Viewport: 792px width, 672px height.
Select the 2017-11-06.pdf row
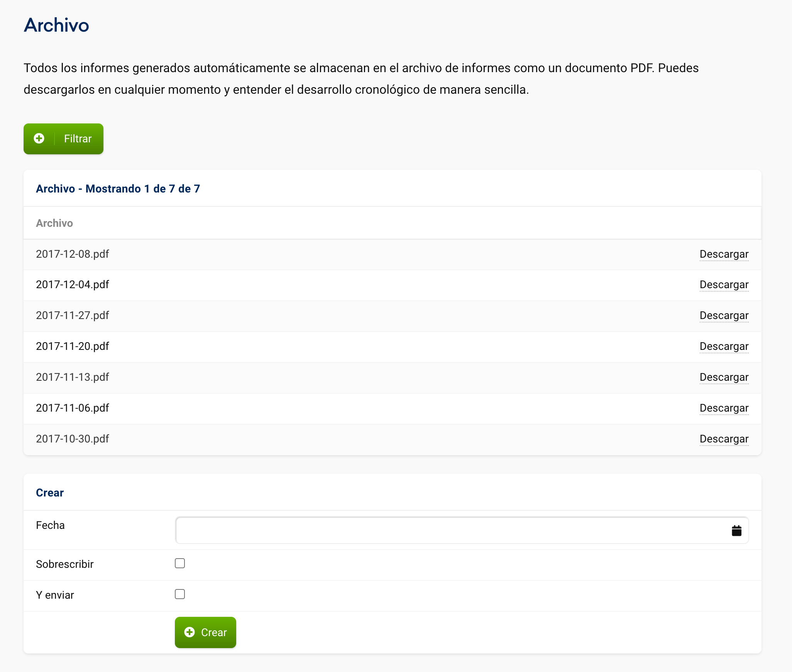pyautogui.click(x=73, y=408)
